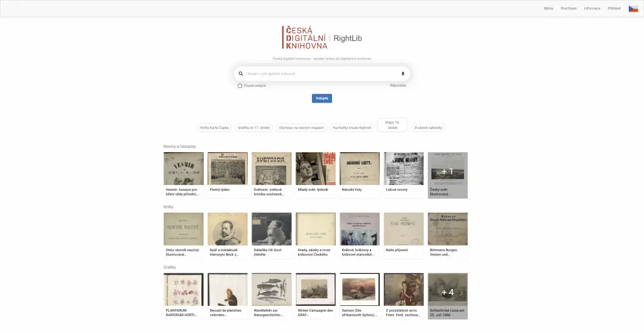Click the magnifying glass search icon
The height and width of the screenshot is (333, 644).
coord(241,74)
